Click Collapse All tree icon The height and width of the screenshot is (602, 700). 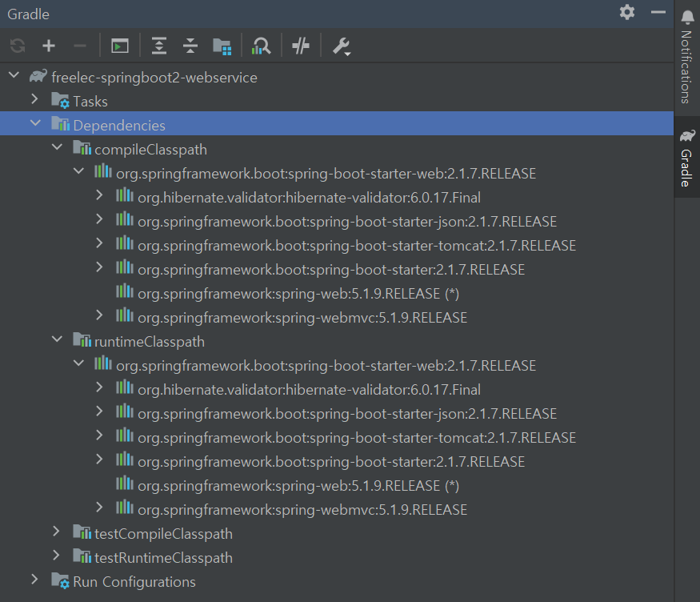(190, 46)
